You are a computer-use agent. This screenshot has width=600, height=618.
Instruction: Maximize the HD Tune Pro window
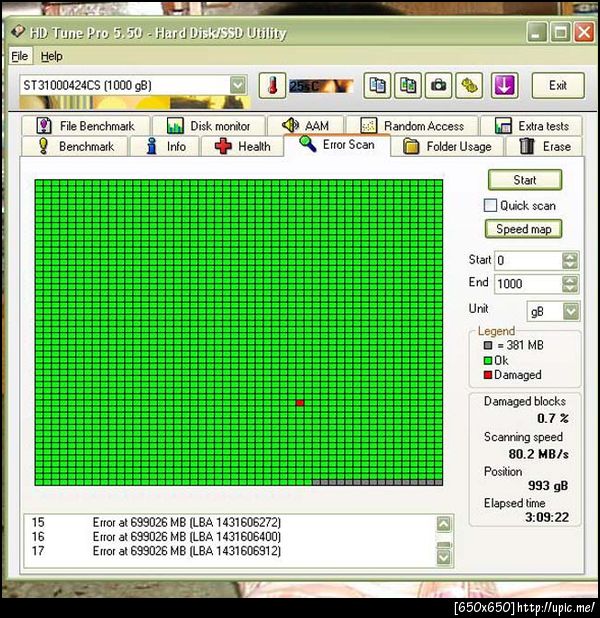[x=560, y=32]
